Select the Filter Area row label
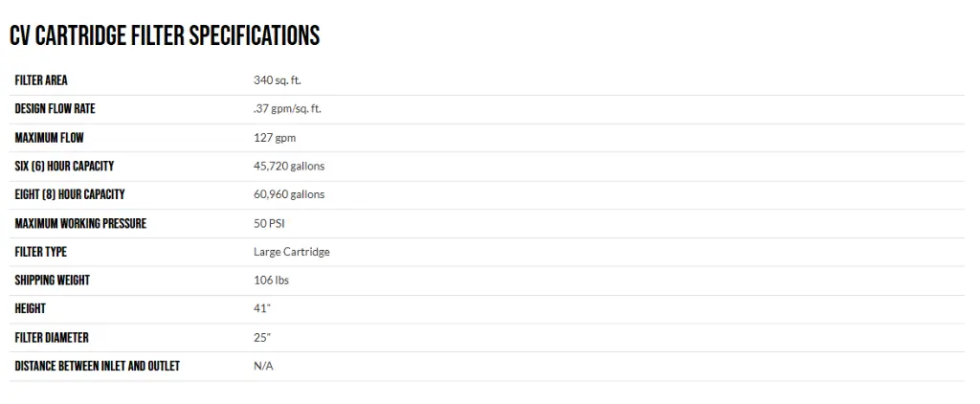980x404 pixels. pos(41,80)
